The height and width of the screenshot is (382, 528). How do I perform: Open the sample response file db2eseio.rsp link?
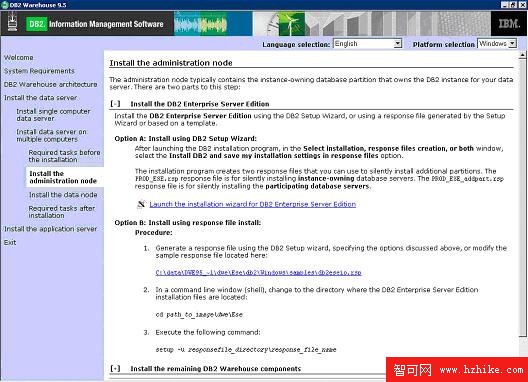pos(258,273)
